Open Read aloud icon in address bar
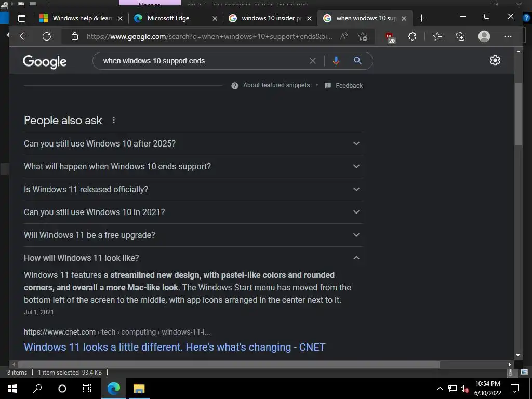The image size is (532, 399). point(344,36)
